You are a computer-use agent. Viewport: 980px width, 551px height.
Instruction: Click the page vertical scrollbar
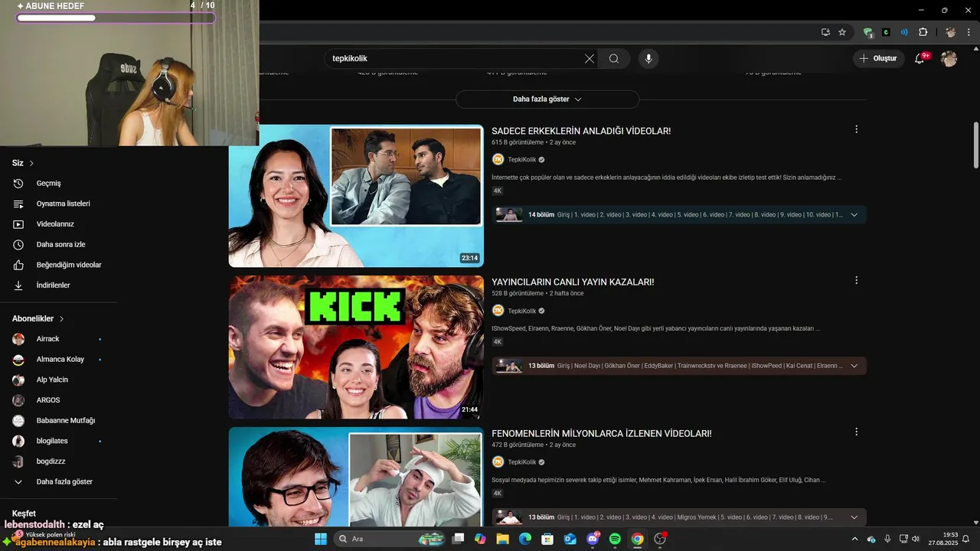pos(976,145)
